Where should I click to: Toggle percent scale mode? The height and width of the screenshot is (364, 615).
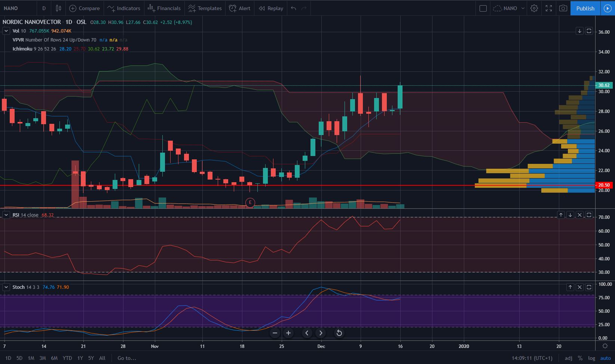[580, 358]
